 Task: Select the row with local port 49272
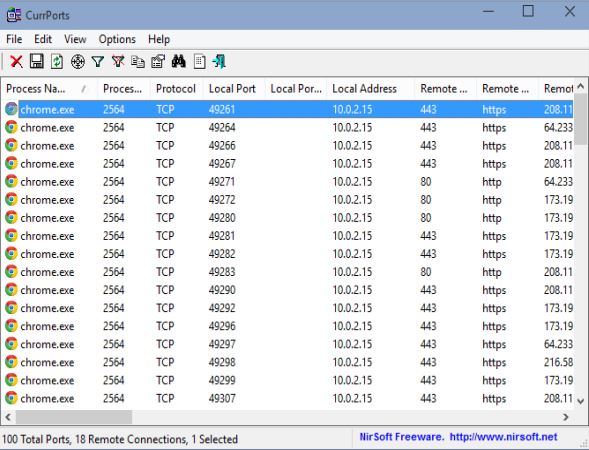(288, 199)
